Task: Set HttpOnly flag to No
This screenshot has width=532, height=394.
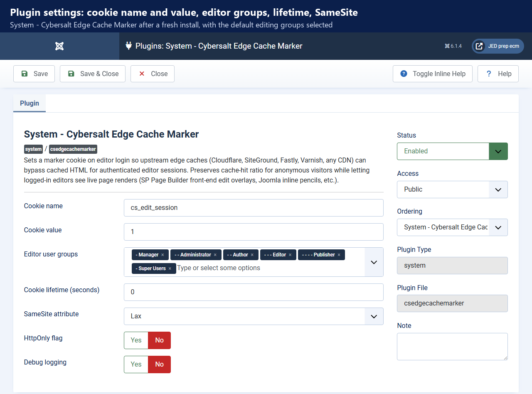Action: [x=160, y=340]
